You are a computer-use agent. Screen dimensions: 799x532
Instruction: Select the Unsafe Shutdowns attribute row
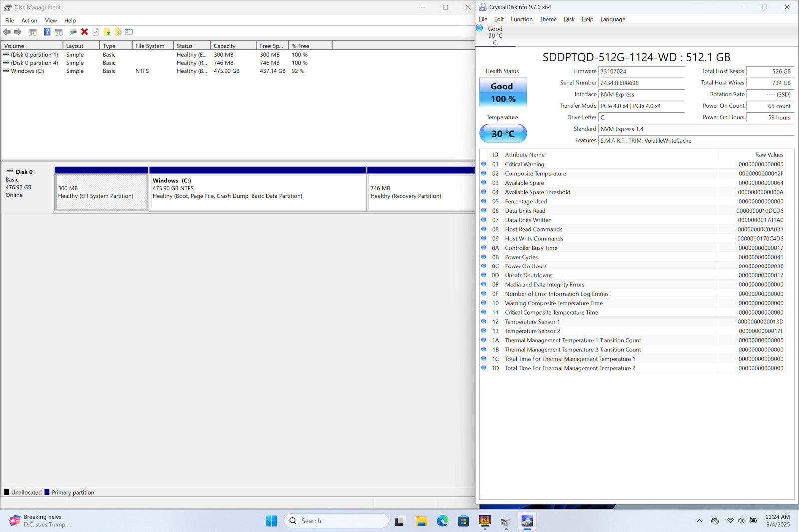[633, 275]
